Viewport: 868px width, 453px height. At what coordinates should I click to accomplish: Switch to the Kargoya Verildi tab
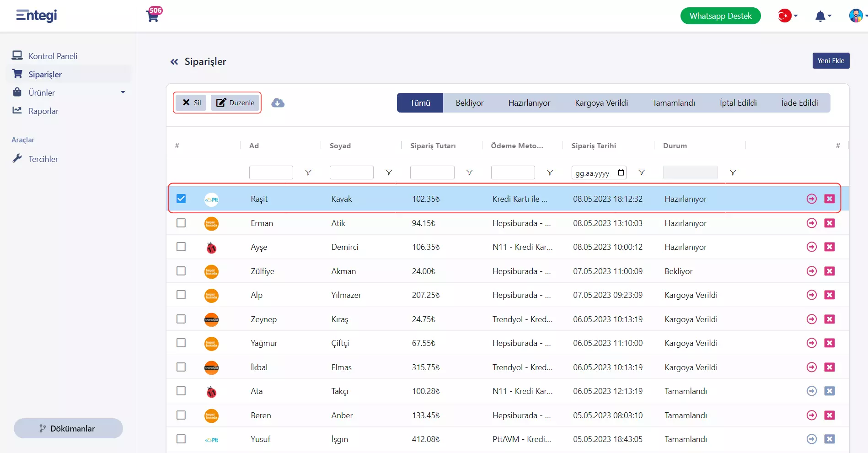click(601, 103)
